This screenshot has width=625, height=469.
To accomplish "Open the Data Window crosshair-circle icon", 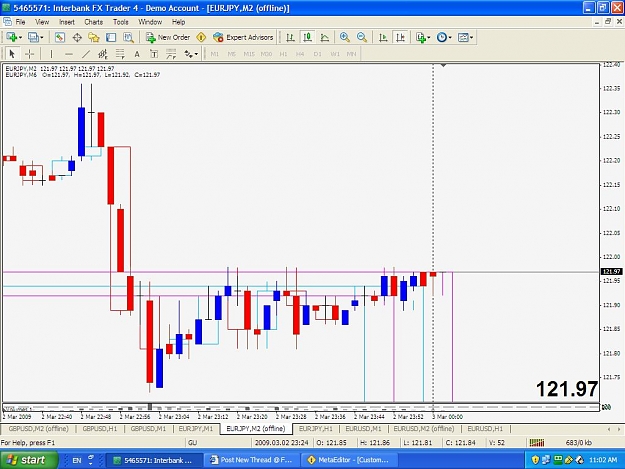I will pyautogui.click(x=77, y=37).
